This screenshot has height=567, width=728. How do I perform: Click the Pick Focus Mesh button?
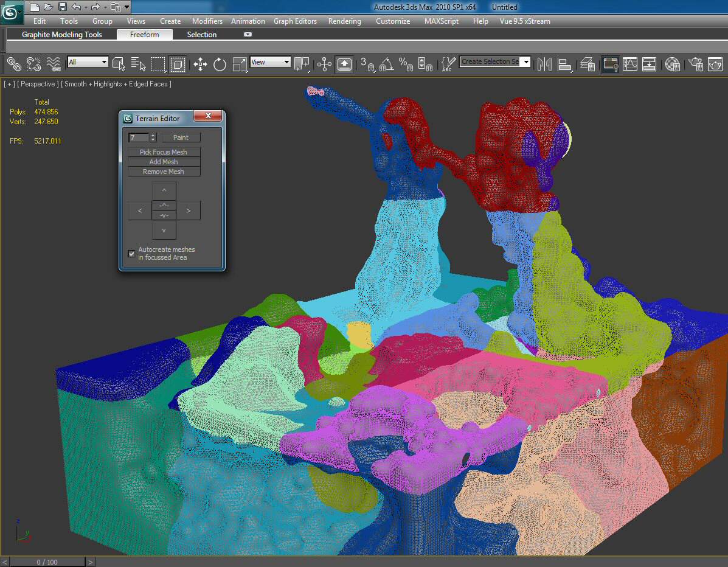(x=164, y=152)
